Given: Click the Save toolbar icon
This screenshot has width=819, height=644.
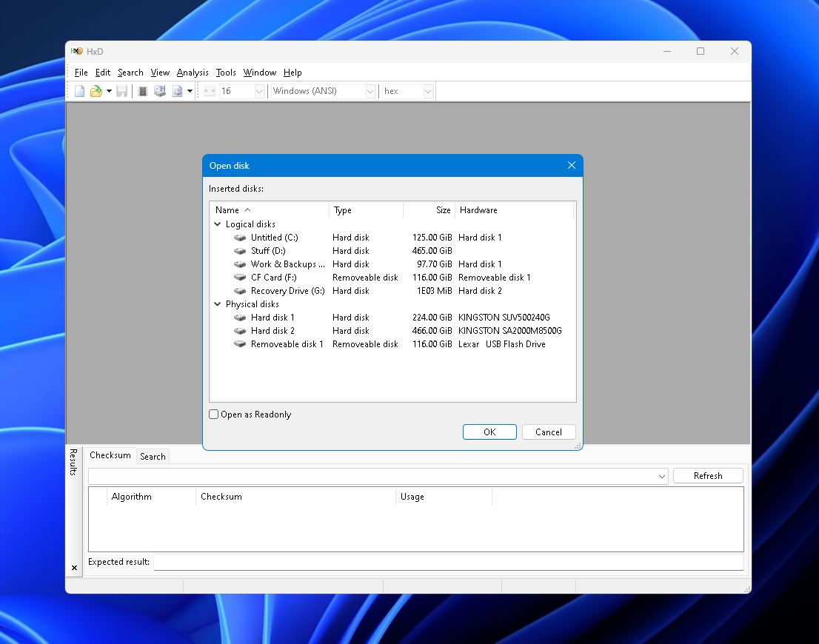Looking at the screenshot, I should click(121, 90).
